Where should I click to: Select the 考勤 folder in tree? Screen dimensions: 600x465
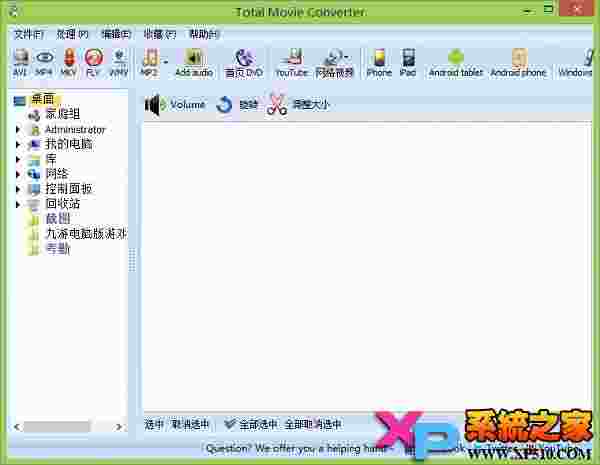point(57,249)
